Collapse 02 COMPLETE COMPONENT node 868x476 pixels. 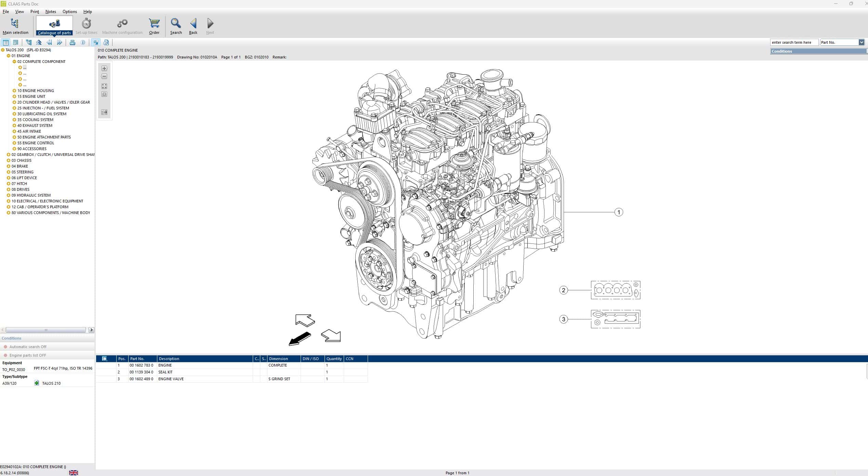click(14, 62)
